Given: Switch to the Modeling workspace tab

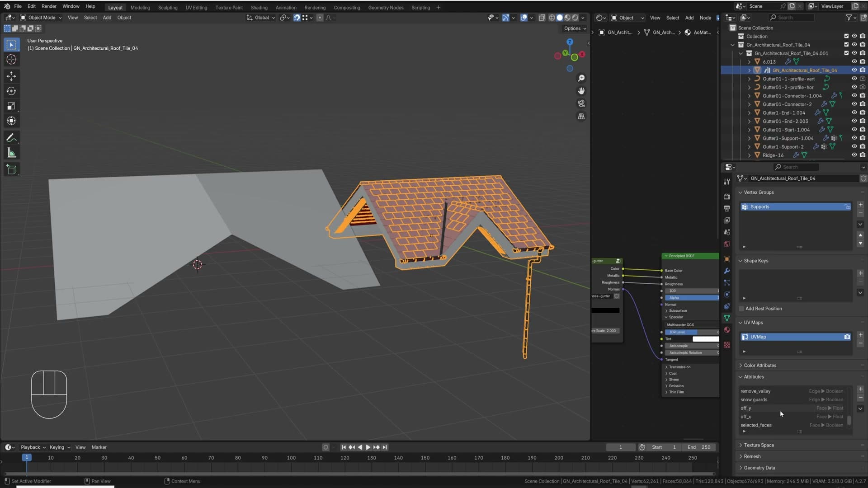Looking at the screenshot, I should [140, 7].
